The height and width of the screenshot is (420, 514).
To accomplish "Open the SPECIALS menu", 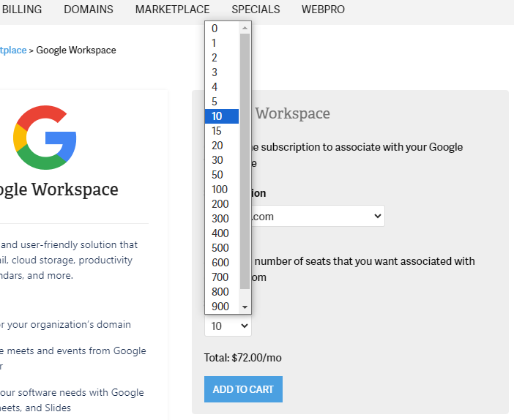I will point(256,10).
